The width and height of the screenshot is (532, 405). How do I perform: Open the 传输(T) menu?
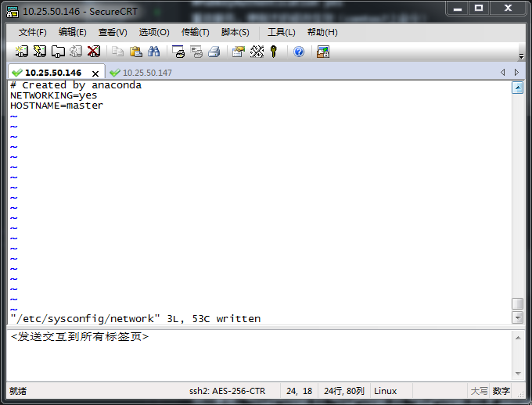[x=195, y=32]
